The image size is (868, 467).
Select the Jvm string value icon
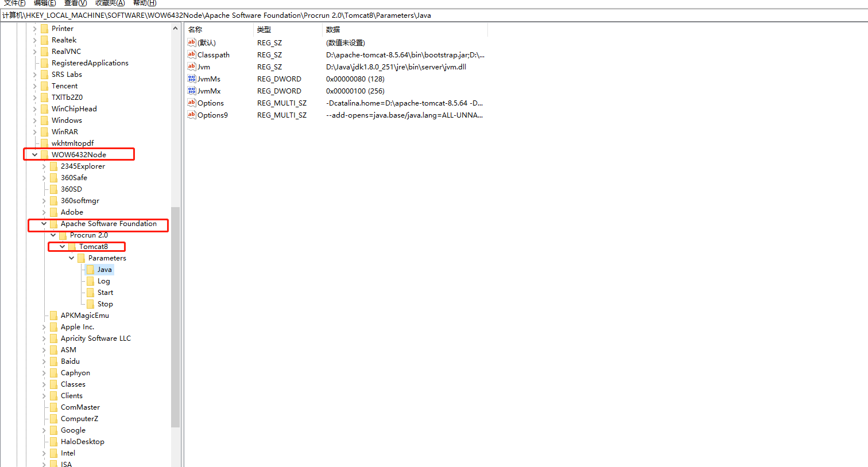click(x=192, y=67)
